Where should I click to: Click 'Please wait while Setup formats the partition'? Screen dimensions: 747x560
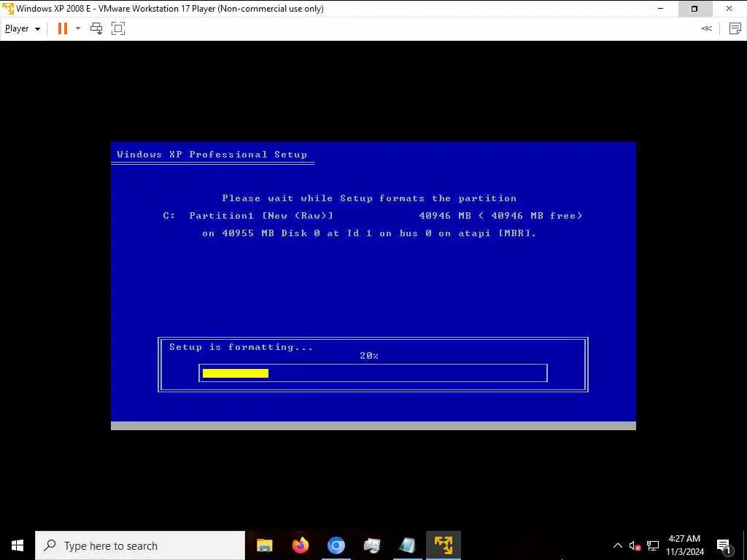369,198
